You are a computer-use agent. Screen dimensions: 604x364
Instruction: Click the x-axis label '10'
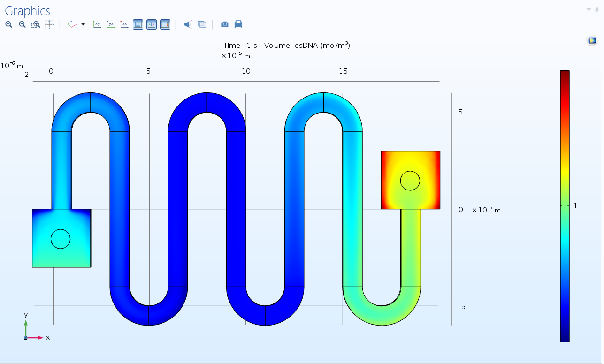pos(246,71)
